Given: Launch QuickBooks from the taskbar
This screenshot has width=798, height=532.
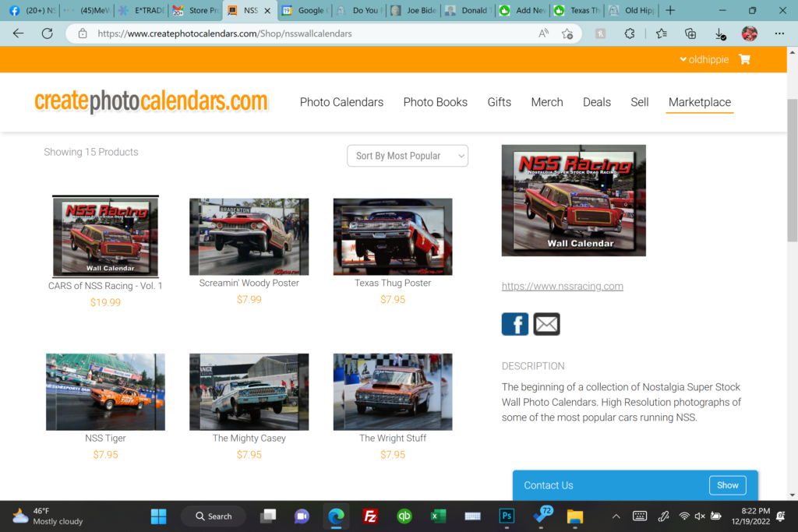Looking at the screenshot, I should click(x=404, y=516).
